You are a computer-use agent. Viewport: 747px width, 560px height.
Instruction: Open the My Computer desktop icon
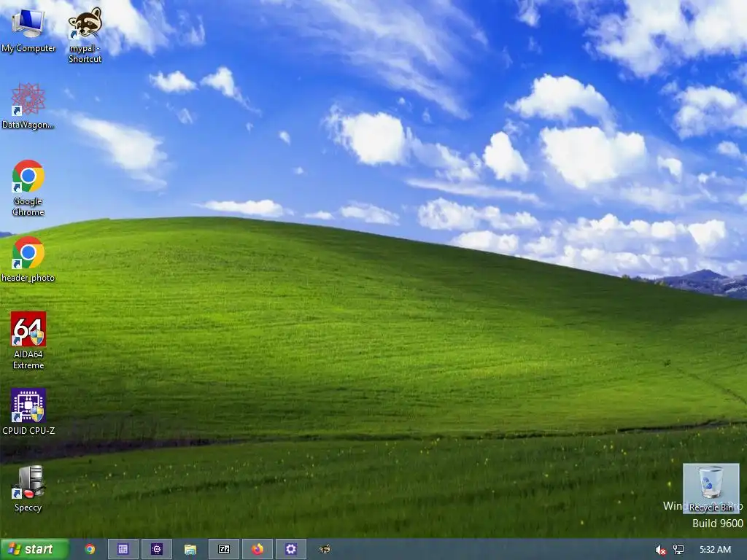[28, 30]
